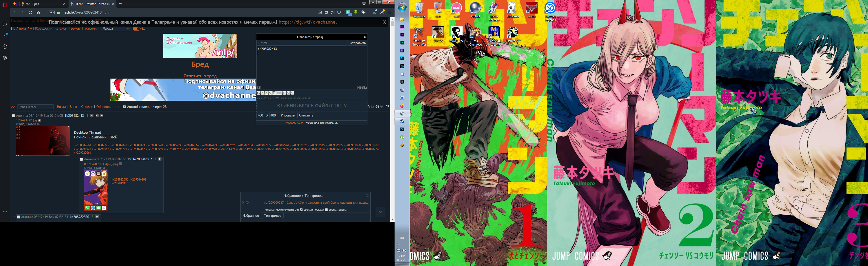Select checkbox for post №208982413
Viewport: 868px width, 266px height.
pyautogui.click(x=14, y=116)
